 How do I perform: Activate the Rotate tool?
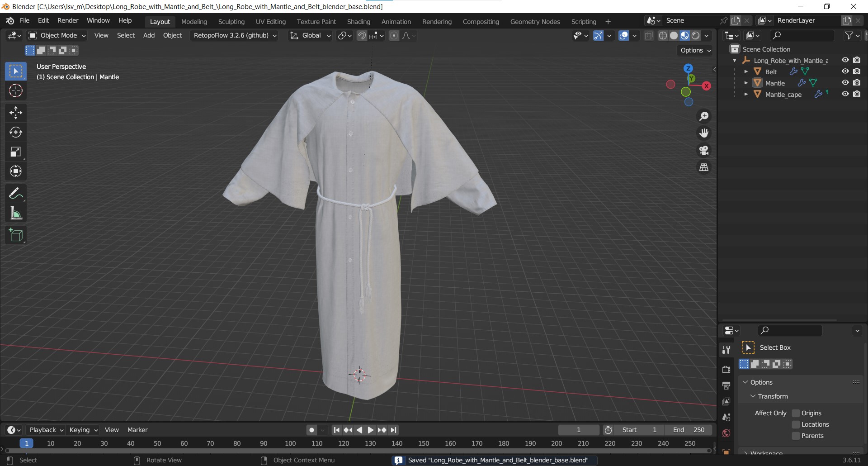pos(16,132)
